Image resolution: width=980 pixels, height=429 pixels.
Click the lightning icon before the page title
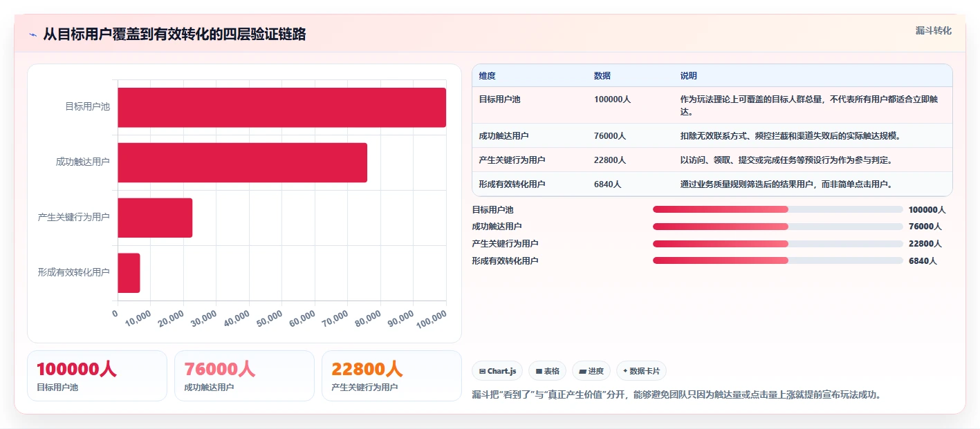pyautogui.click(x=33, y=35)
